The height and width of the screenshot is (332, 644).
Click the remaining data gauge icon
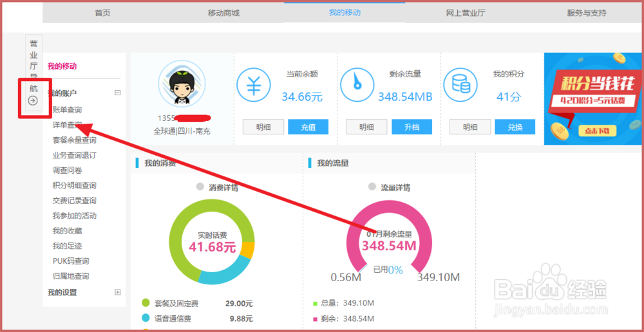coord(357,85)
